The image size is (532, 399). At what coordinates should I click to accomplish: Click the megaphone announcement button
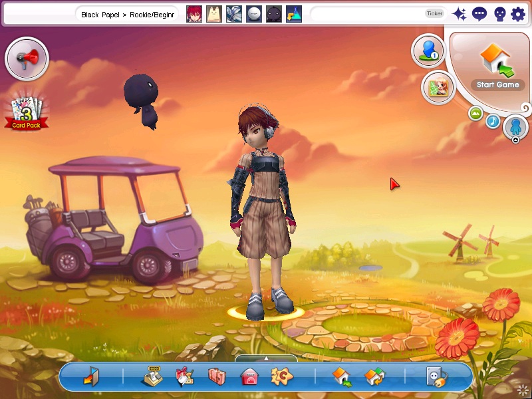point(27,59)
